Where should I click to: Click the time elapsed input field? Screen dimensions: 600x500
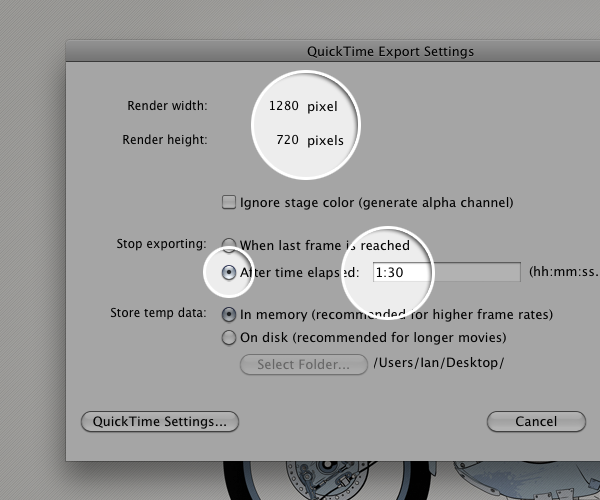pos(447,272)
